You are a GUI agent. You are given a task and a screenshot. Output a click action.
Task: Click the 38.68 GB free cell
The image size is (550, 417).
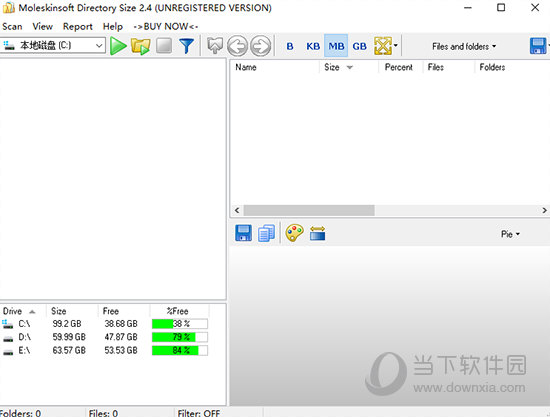point(121,324)
